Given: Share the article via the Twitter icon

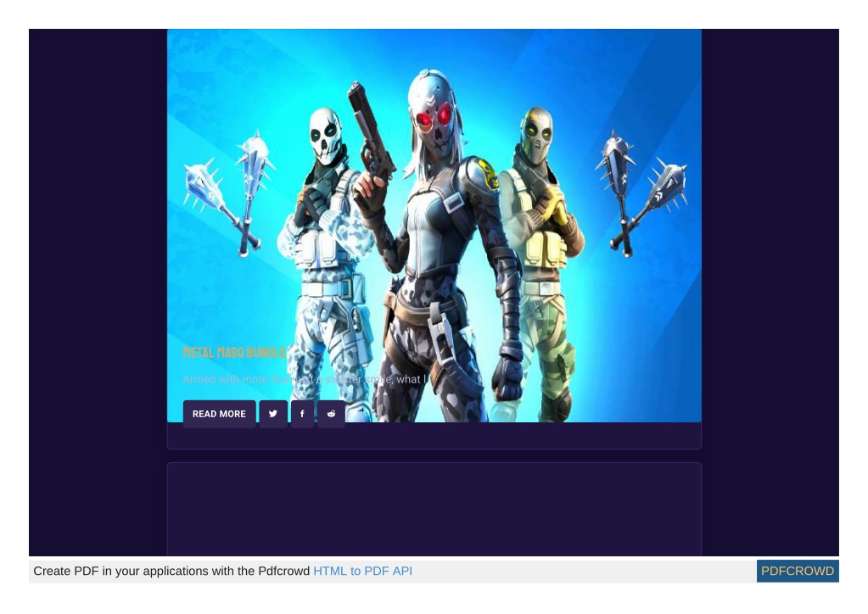Looking at the screenshot, I should pos(273,414).
